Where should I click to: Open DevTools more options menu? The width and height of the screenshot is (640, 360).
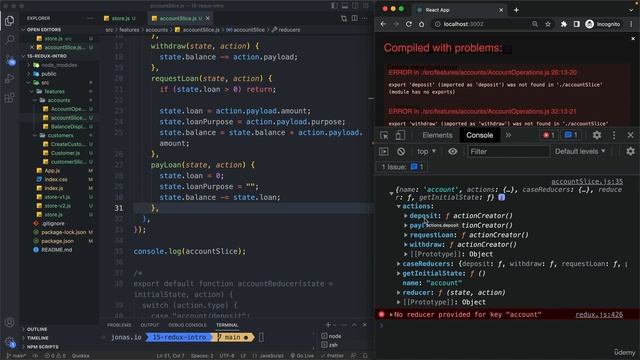tap(614, 135)
